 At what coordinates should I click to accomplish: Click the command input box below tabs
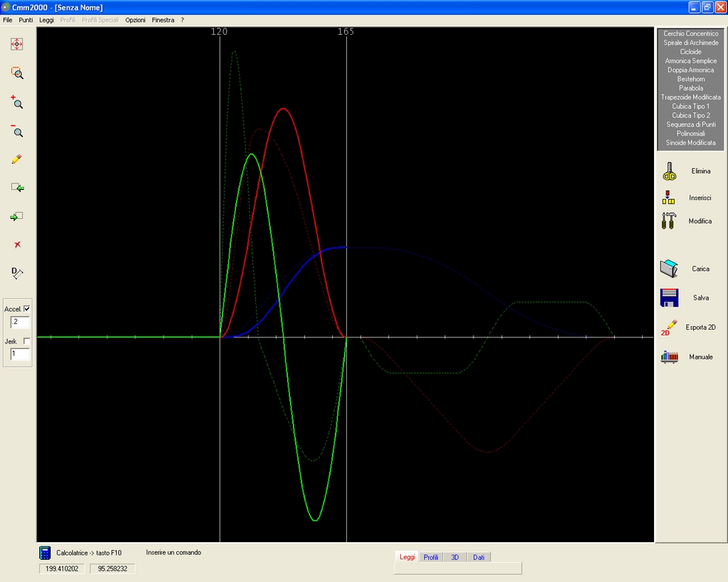458,568
